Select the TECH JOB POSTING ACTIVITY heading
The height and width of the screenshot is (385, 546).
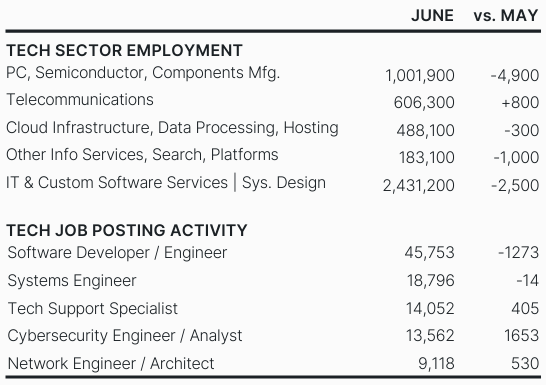click(x=127, y=230)
